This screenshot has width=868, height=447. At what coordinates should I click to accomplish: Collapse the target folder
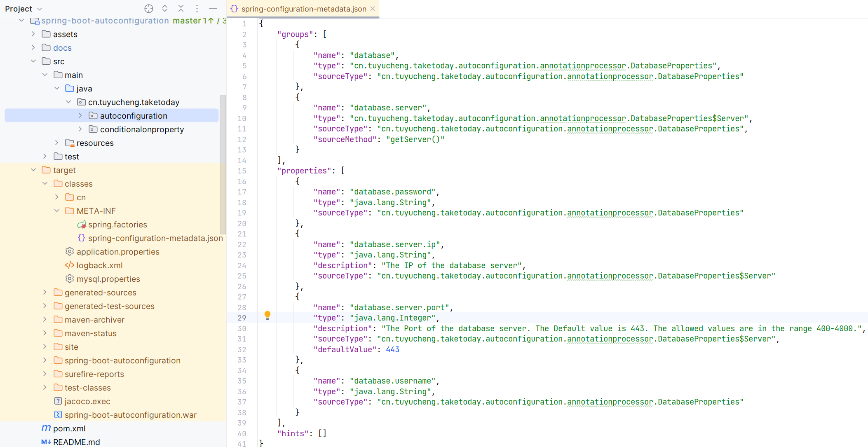33,170
